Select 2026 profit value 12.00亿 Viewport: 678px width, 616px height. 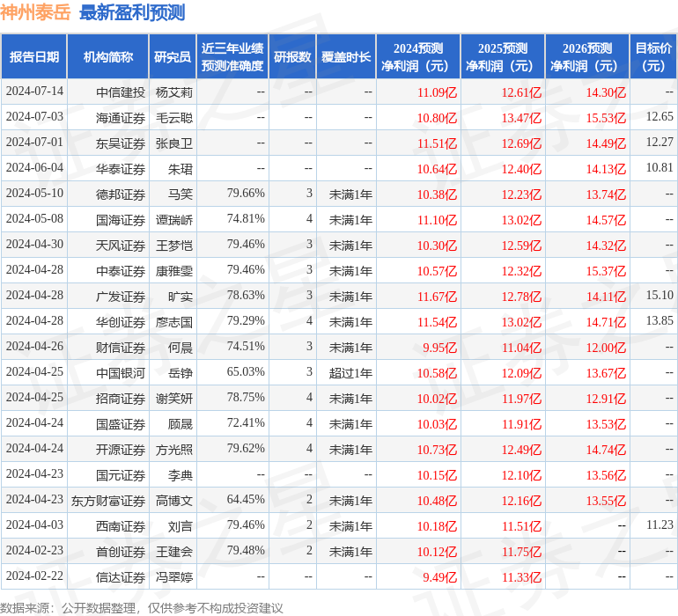tap(606, 347)
